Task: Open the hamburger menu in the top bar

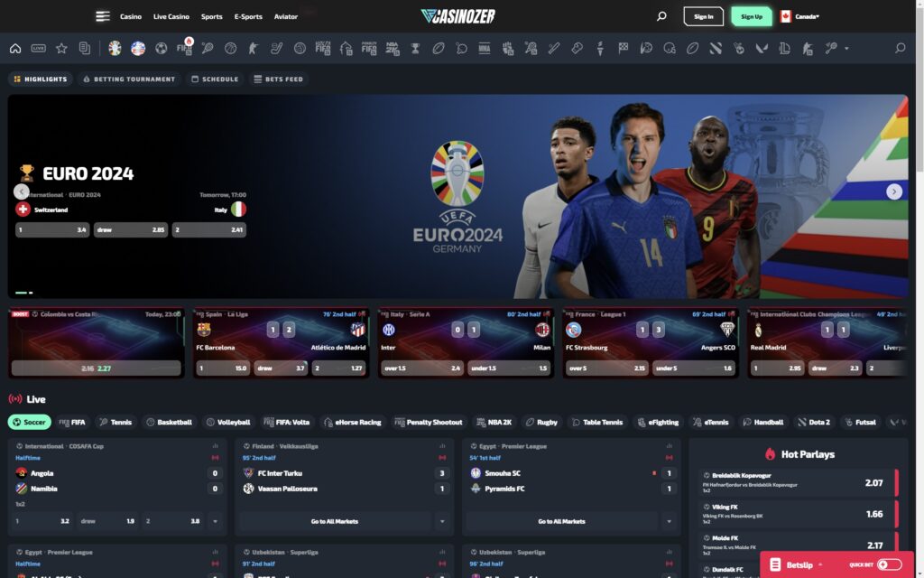Action: (103, 16)
